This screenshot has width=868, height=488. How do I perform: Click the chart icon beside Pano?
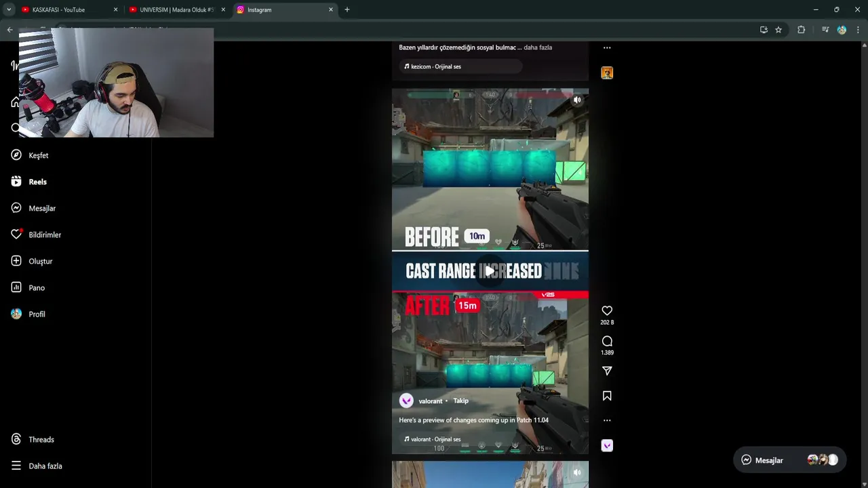click(16, 287)
